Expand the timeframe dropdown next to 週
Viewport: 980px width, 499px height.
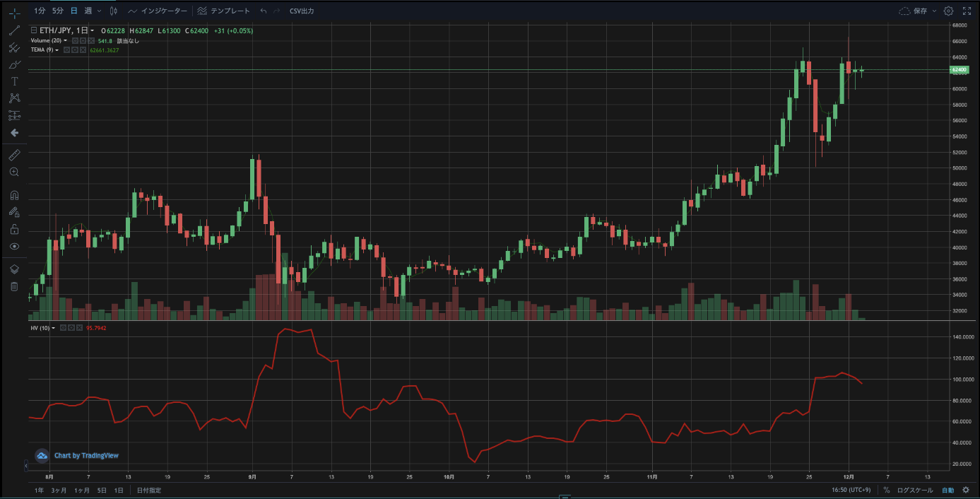98,11
